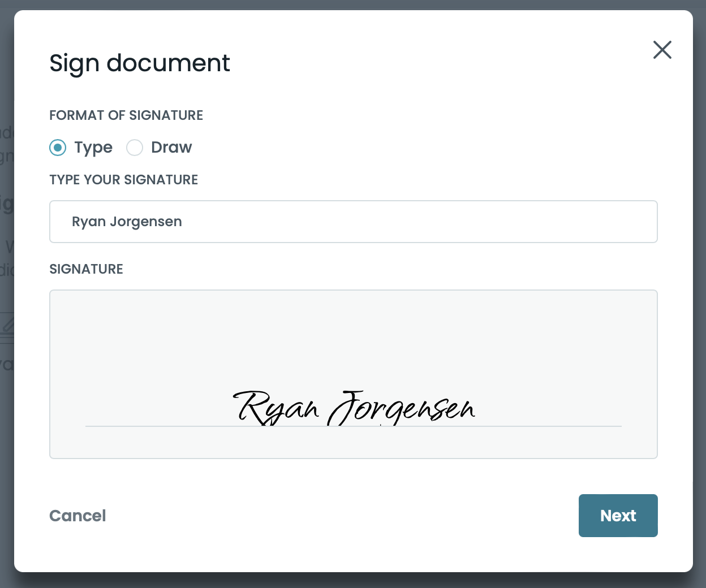Close the Sign document dialog
706x588 pixels.
(x=662, y=50)
